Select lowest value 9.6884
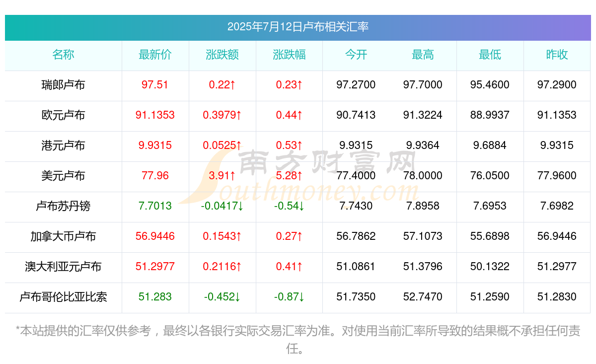Viewport: 596px width, 364px height. 490,146
